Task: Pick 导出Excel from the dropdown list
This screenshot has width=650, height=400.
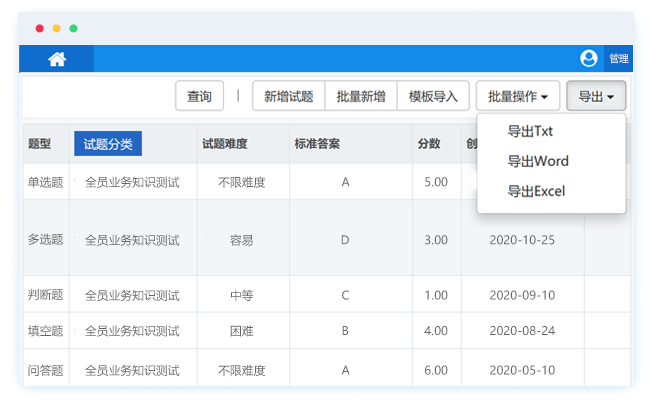Action: 536,190
